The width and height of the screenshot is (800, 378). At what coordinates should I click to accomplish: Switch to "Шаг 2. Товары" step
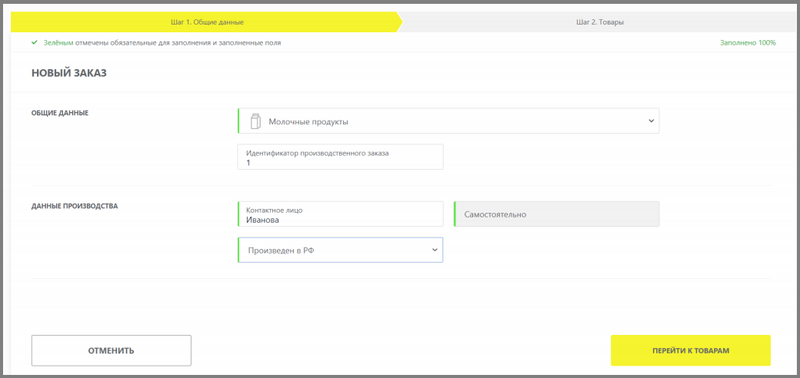(600, 22)
